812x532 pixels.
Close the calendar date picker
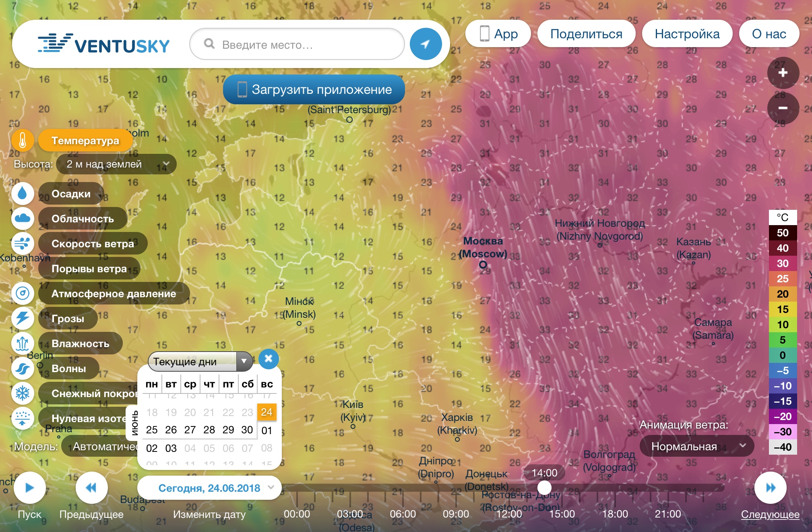pyautogui.click(x=269, y=358)
